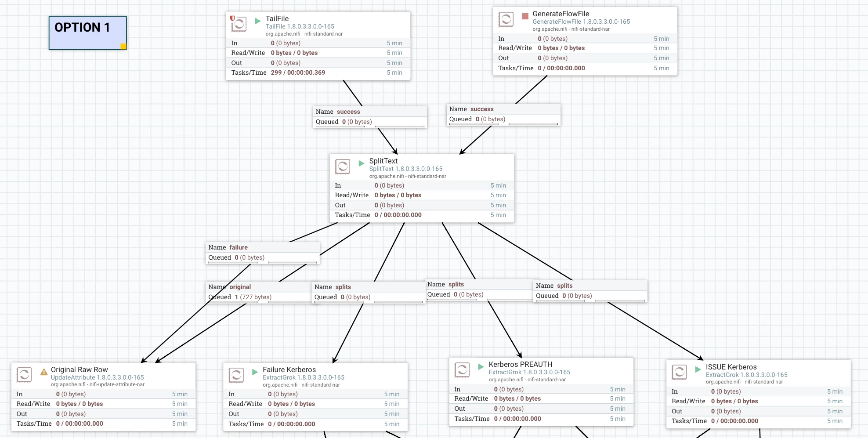Select the original connection with 727 bytes

tap(259, 292)
